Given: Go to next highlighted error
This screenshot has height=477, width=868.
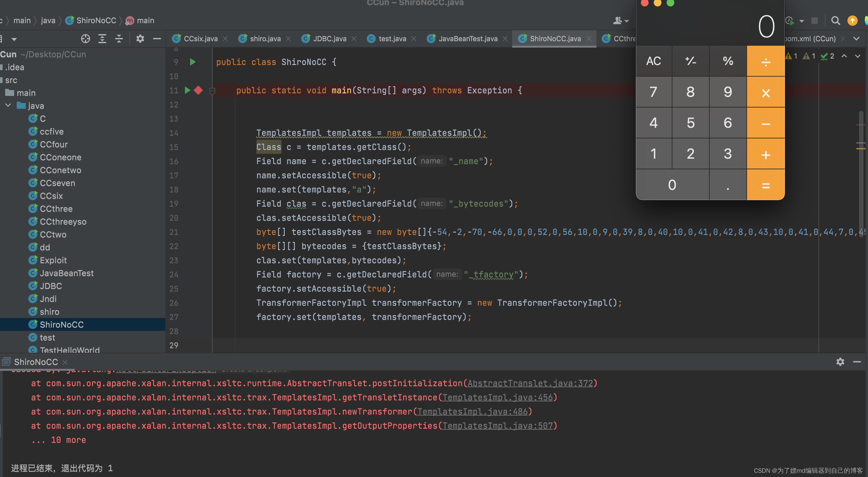Looking at the screenshot, I should (858, 56).
